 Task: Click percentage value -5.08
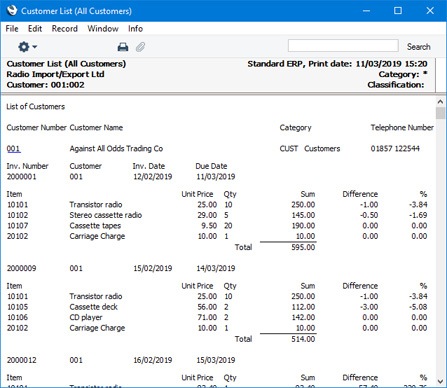click(418, 307)
